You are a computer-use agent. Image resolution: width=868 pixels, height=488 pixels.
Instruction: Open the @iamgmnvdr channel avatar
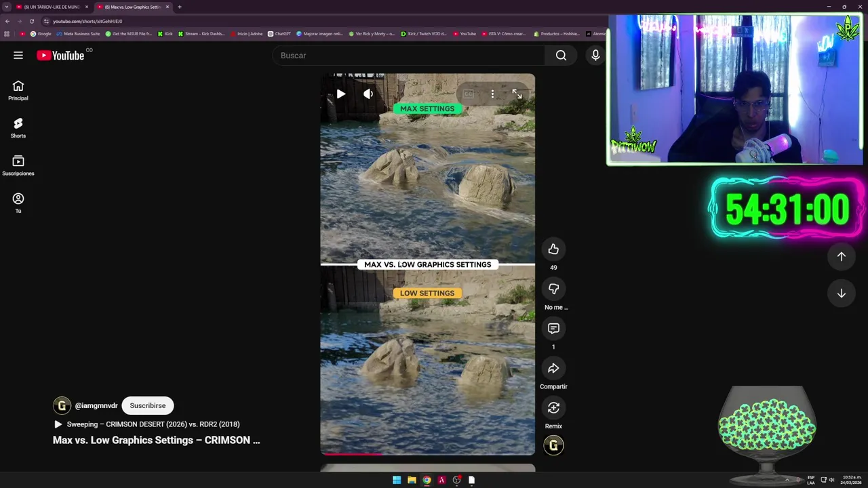(x=62, y=405)
